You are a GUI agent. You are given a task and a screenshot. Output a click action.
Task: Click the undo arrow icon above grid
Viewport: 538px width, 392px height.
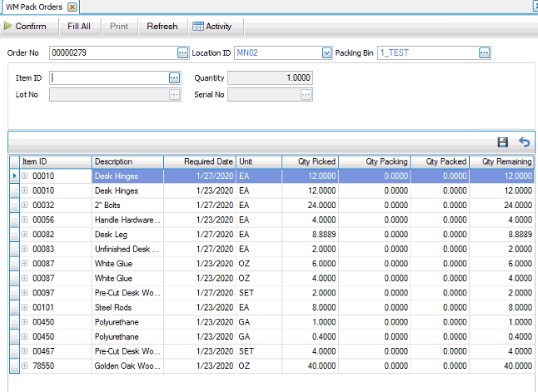[x=524, y=142]
